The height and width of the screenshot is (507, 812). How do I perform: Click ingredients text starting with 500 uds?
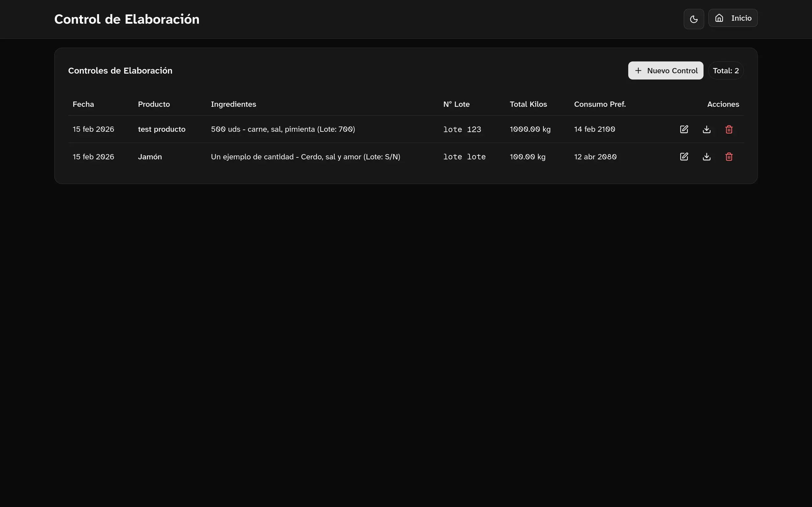[x=283, y=129]
